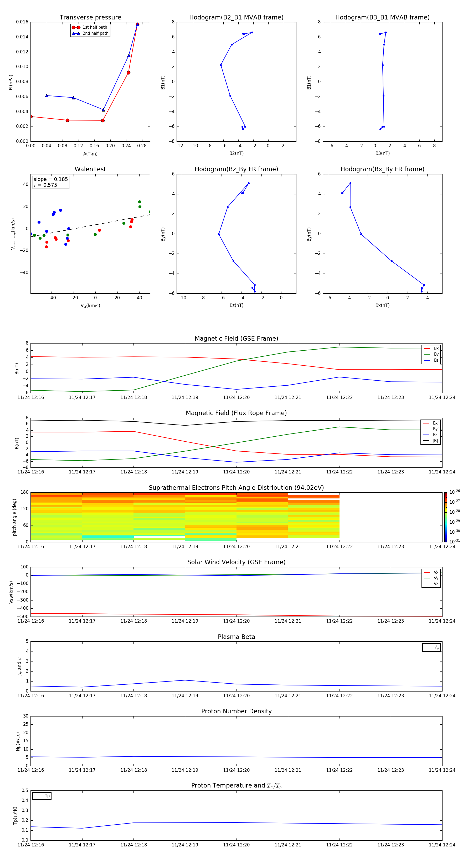Click the 'Tp(10^6K)' y-axis label
The width and height of the screenshot is (473, 868).
[x=15, y=815]
